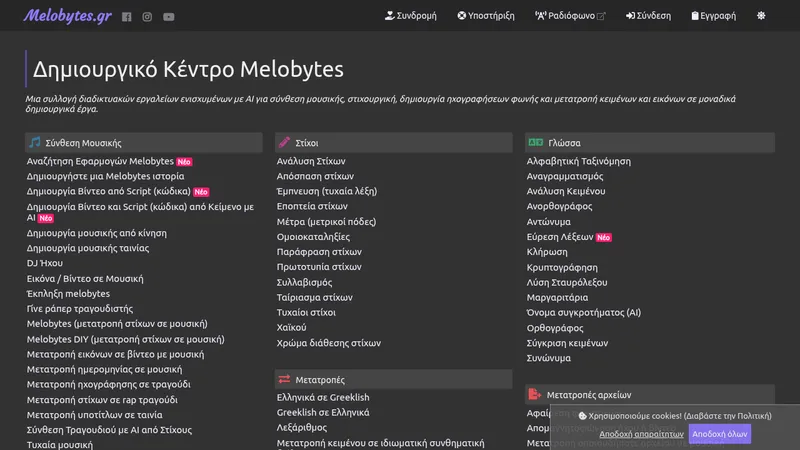Toggle the light/dark theme sun icon
Image resolution: width=800 pixels, height=450 pixels.
[x=761, y=16]
